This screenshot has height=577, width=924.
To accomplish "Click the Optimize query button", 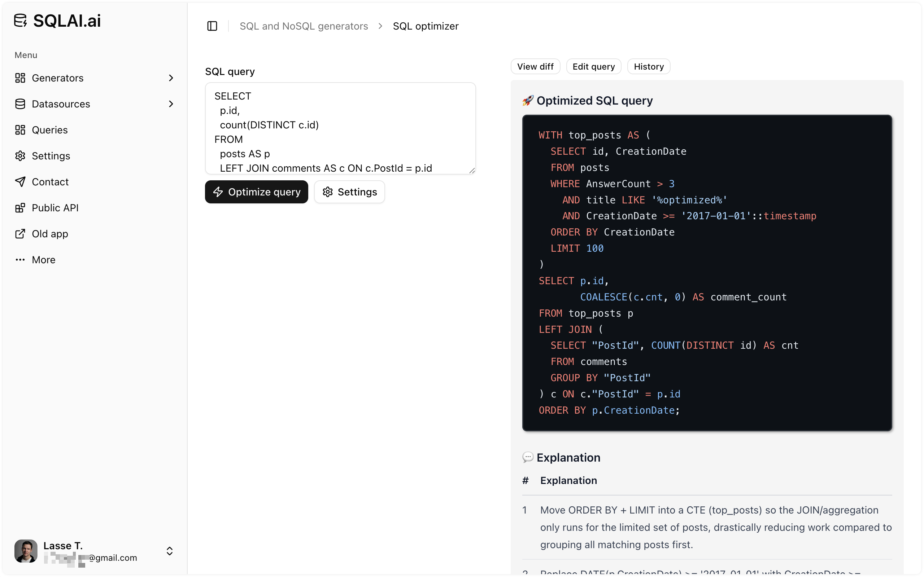I will pyautogui.click(x=256, y=192).
